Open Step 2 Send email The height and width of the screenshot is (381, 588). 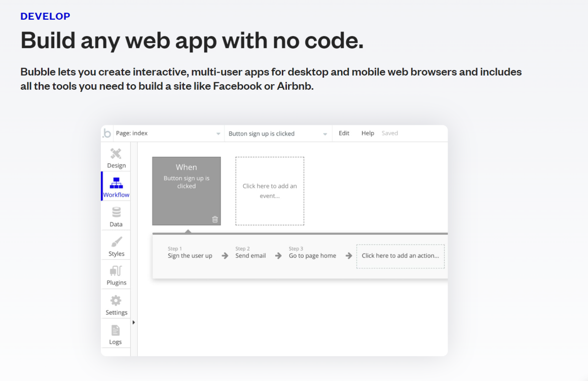[x=250, y=253]
